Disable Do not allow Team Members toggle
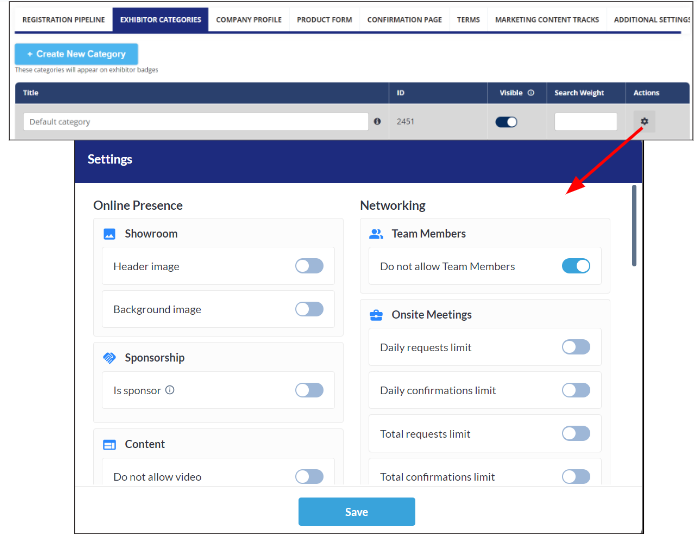 coord(576,266)
